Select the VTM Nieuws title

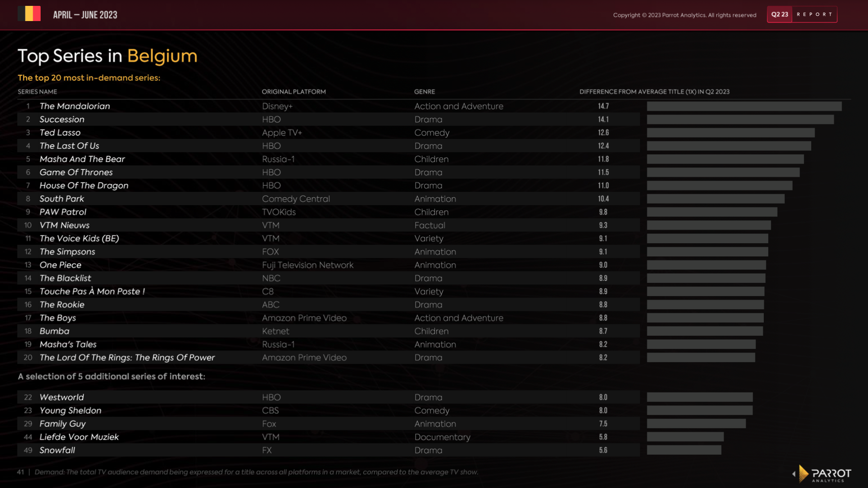point(64,225)
